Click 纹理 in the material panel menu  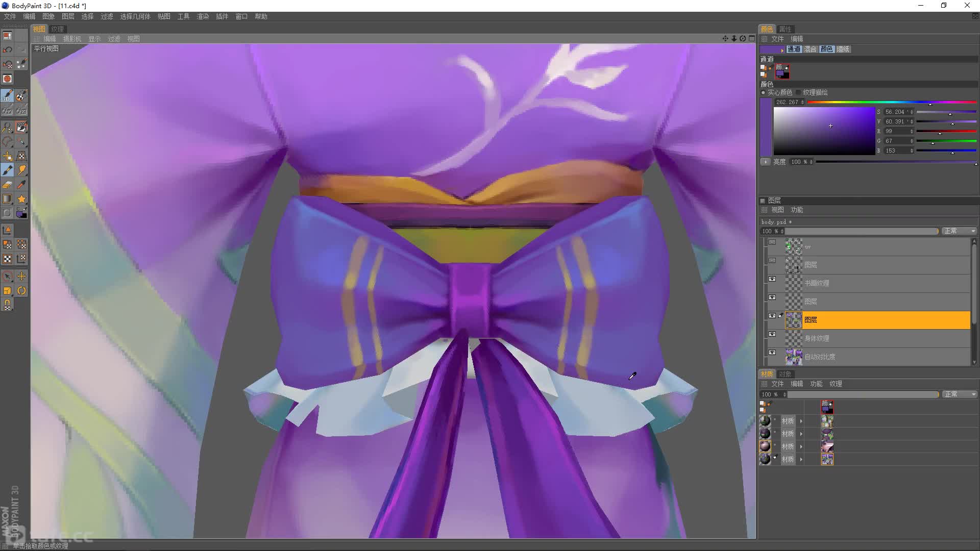(836, 384)
